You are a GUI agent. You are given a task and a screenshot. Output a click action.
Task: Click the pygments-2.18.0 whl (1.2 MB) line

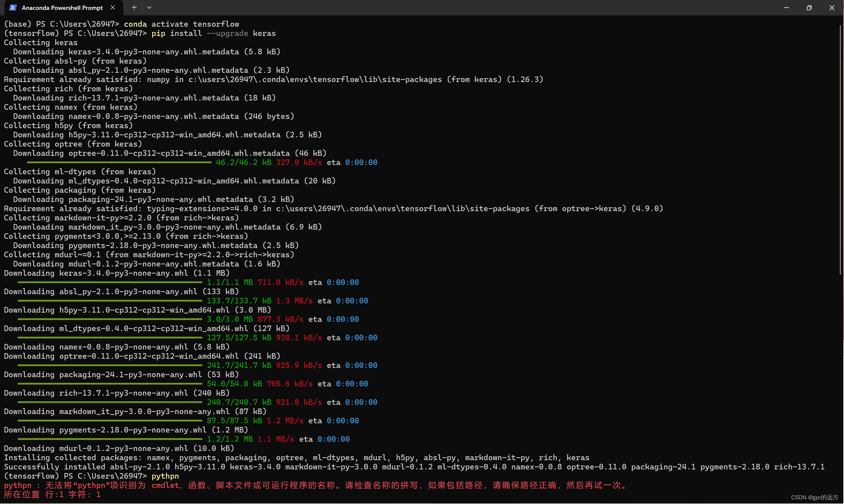(x=126, y=430)
